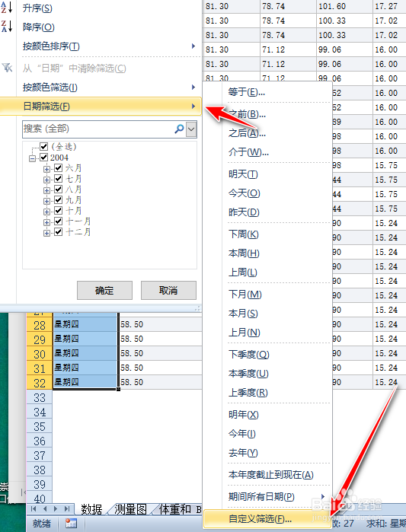Choose 上月(N) filter option
The image size is (406, 532).
click(x=267, y=332)
